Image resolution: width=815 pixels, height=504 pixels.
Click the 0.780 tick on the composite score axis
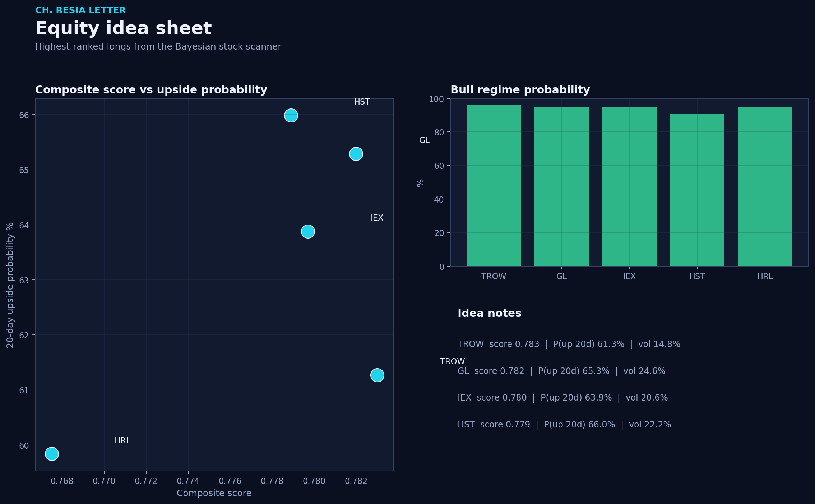(x=314, y=481)
